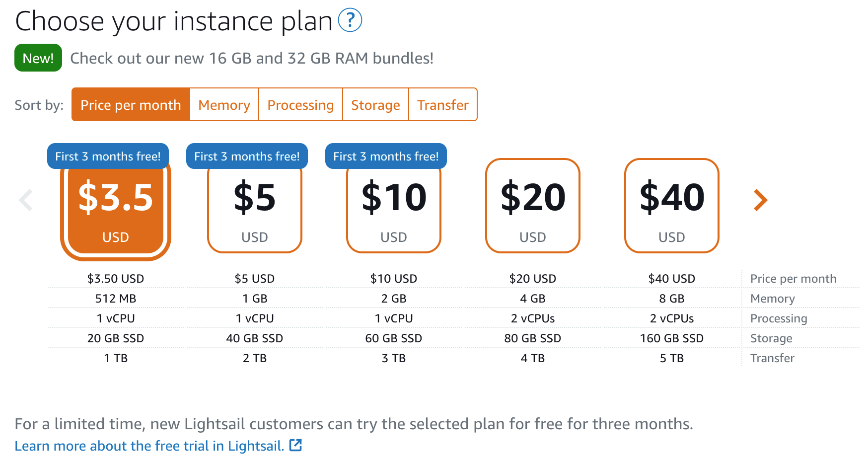This screenshot has height=468, width=868.
Task: Select the $20 USD plan card
Action: point(532,206)
